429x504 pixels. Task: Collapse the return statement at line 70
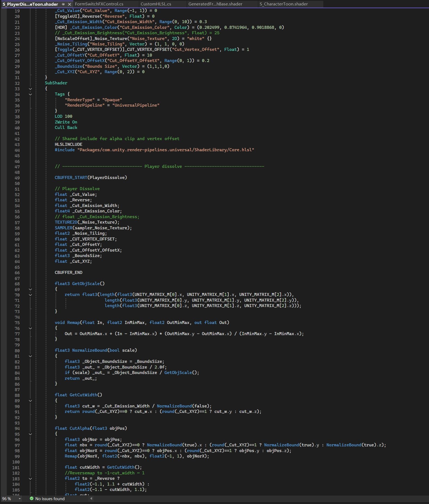tap(30, 295)
